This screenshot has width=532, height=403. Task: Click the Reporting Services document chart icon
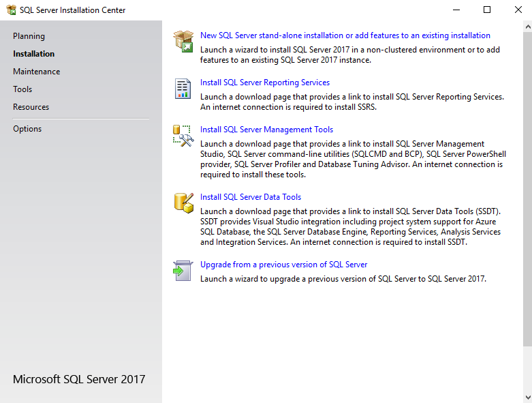click(183, 89)
